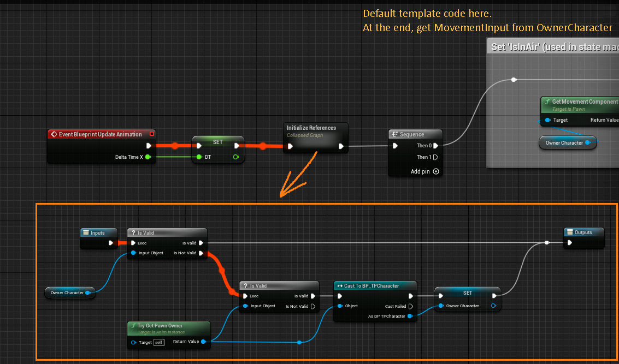Click the exec output pin of Initialize References
619x364 pixels.
click(341, 146)
